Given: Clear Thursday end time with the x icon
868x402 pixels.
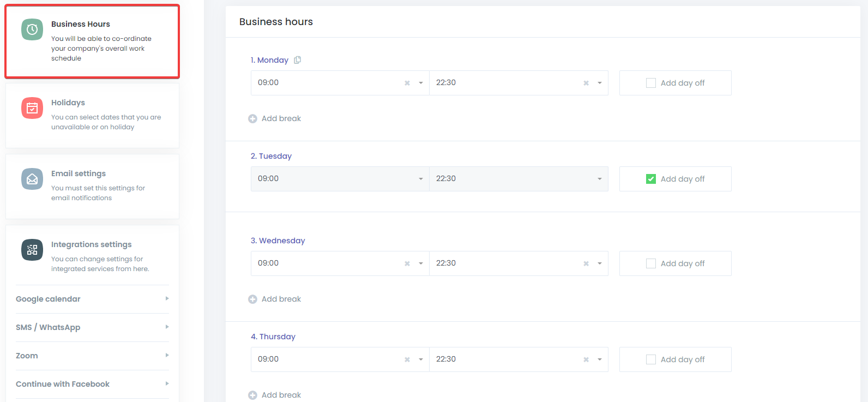Looking at the screenshot, I should tap(586, 359).
